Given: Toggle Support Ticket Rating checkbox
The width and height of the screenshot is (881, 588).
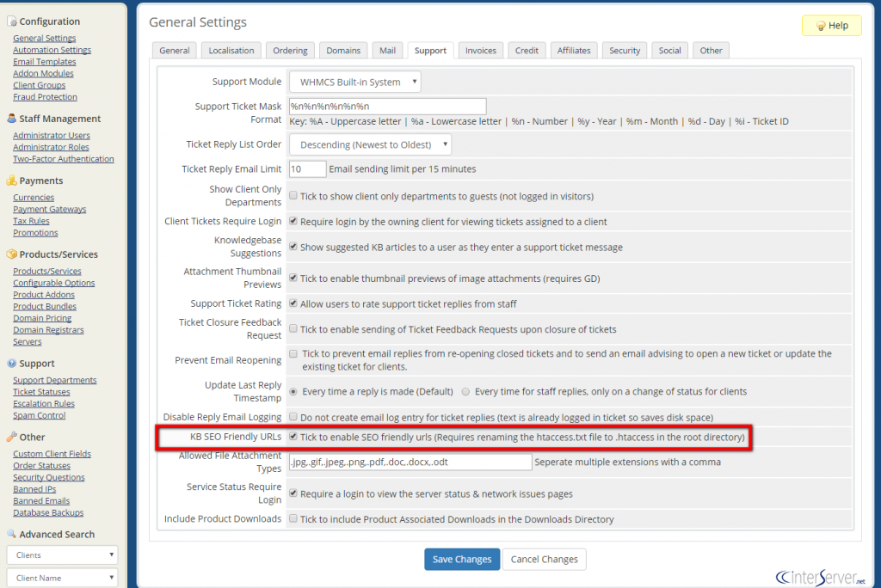Looking at the screenshot, I should [x=293, y=303].
